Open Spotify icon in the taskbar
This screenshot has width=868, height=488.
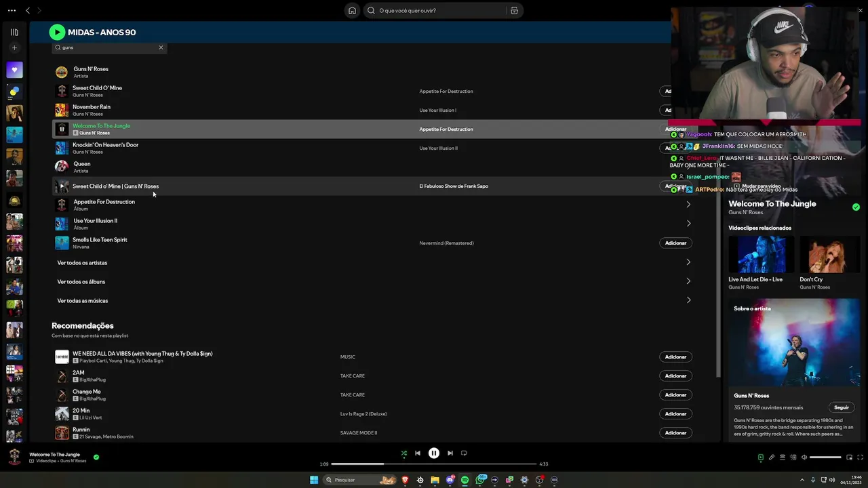(465, 480)
